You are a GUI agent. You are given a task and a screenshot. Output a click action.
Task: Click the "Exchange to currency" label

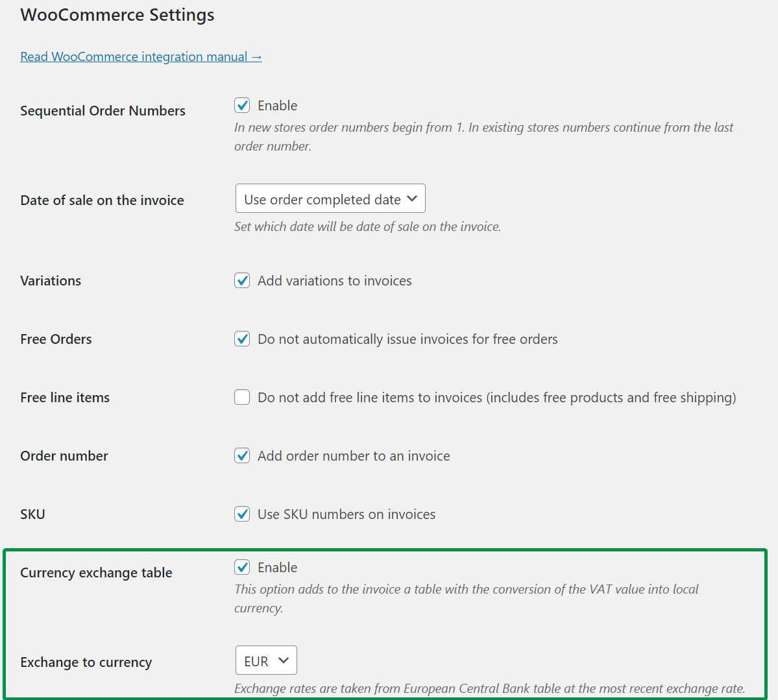(86, 662)
